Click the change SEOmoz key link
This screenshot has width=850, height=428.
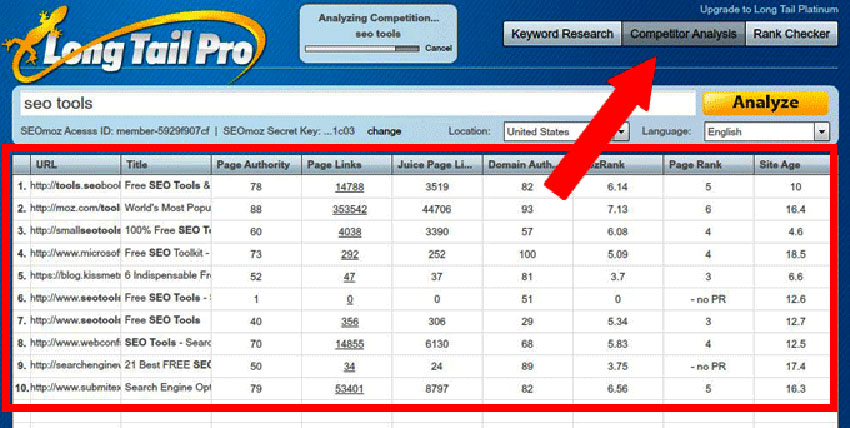click(x=384, y=132)
